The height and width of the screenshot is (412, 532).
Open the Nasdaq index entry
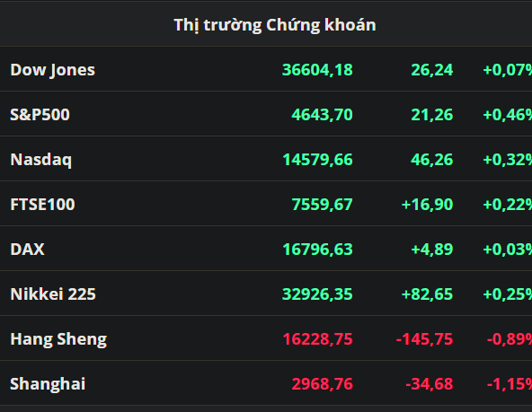pos(266,159)
